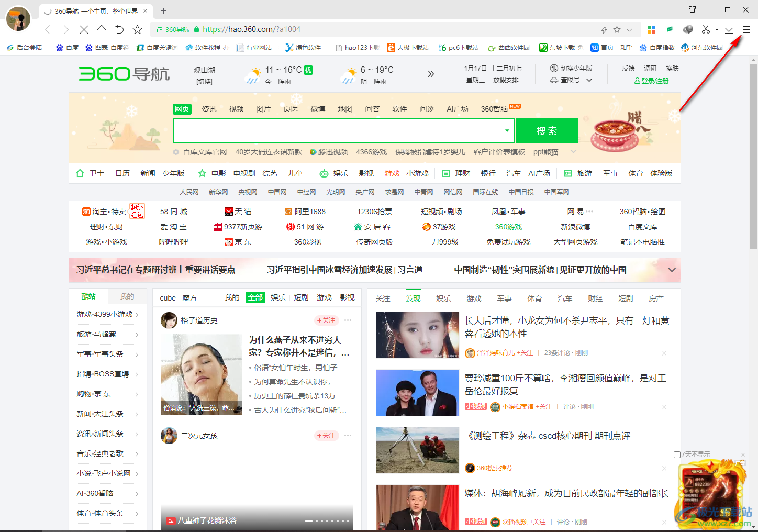Switch to 少年版 via 切换少年版
This screenshot has height=532, width=758.
point(571,68)
